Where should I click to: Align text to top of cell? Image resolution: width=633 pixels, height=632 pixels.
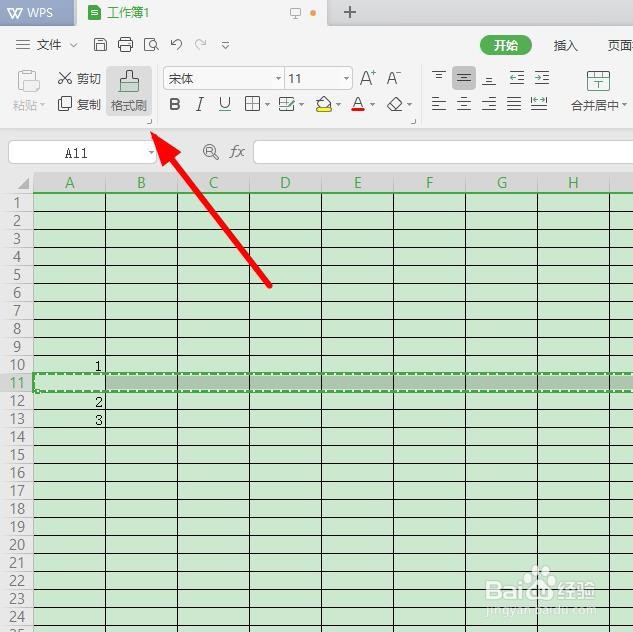click(x=439, y=77)
